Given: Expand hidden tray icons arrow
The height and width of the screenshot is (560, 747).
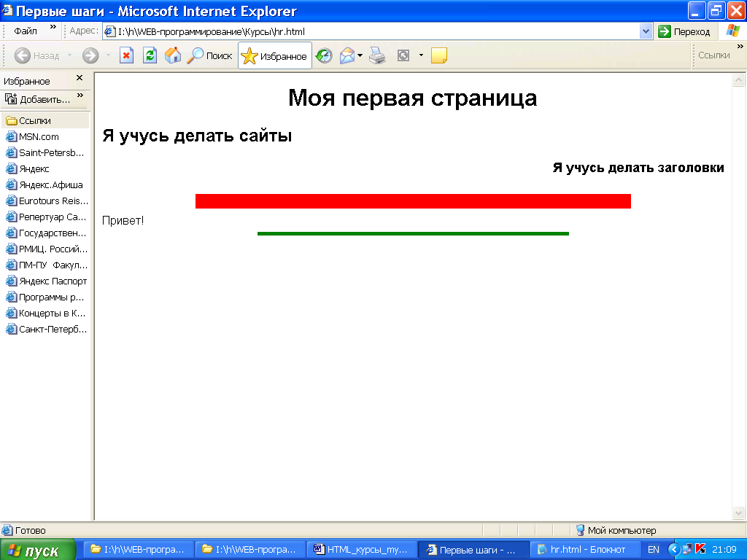Looking at the screenshot, I should (x=673, y=550).
